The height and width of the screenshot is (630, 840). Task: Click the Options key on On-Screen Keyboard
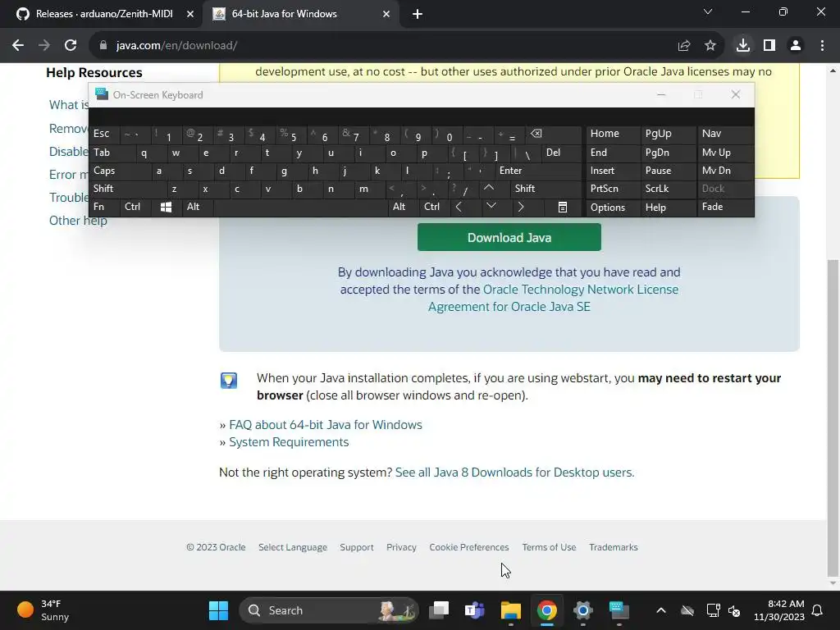coord(613,208)
